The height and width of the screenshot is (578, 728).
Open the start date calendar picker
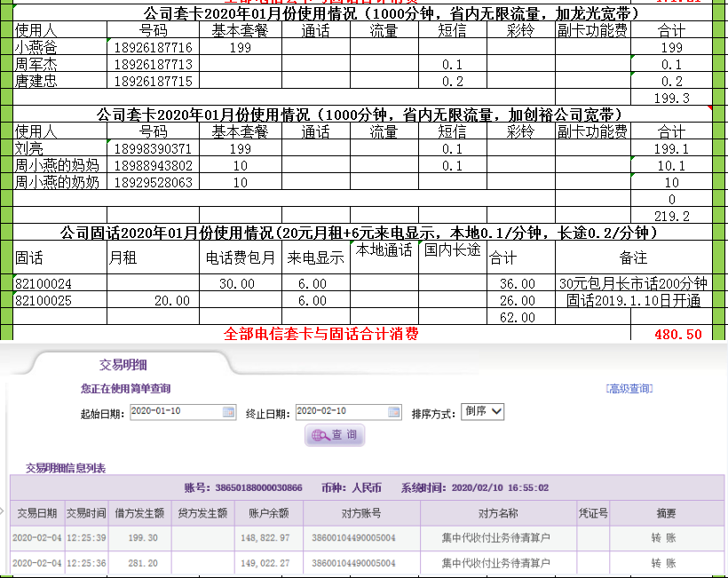229,412
